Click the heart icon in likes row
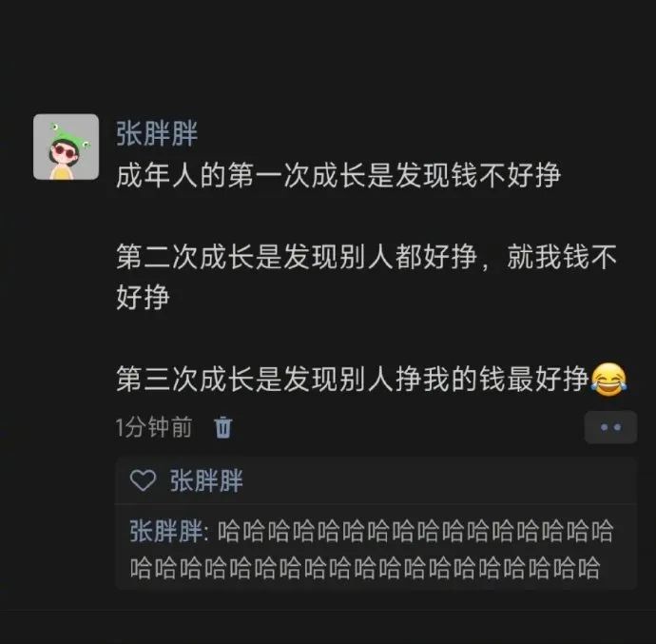The width and height of the screenshot is (656, 644). click(143, 479)
